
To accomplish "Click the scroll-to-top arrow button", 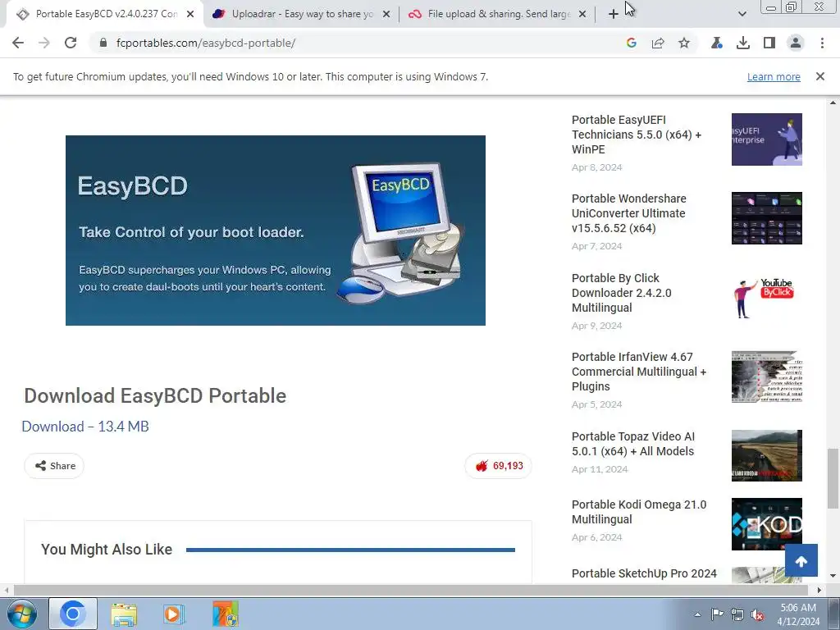I will pyautogui.click(x=801, y=560).
